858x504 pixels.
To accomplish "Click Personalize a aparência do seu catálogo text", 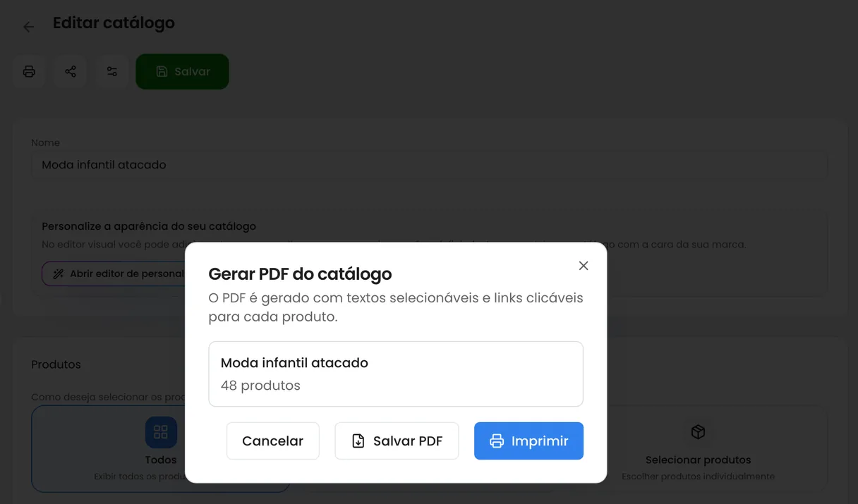I will tap(149, 226).
